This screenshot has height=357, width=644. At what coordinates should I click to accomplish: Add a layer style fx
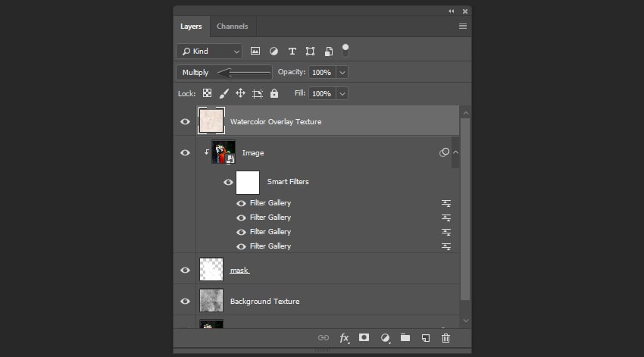[344, 338]
